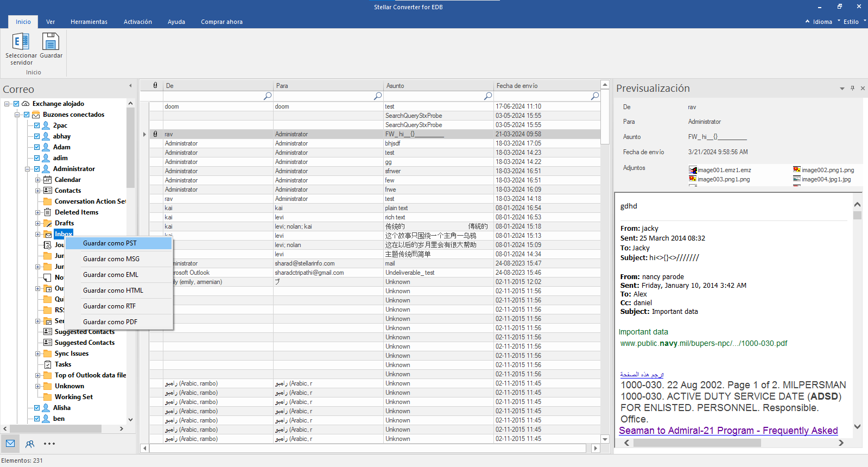Uncheck the ben mailbox checkbox

click(x=37, y=419)
